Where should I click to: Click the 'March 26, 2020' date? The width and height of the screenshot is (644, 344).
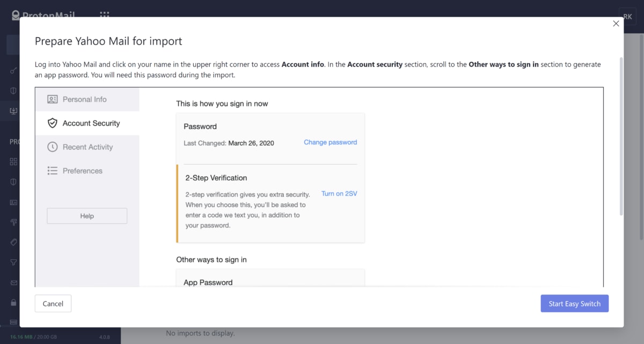point(251,143)
